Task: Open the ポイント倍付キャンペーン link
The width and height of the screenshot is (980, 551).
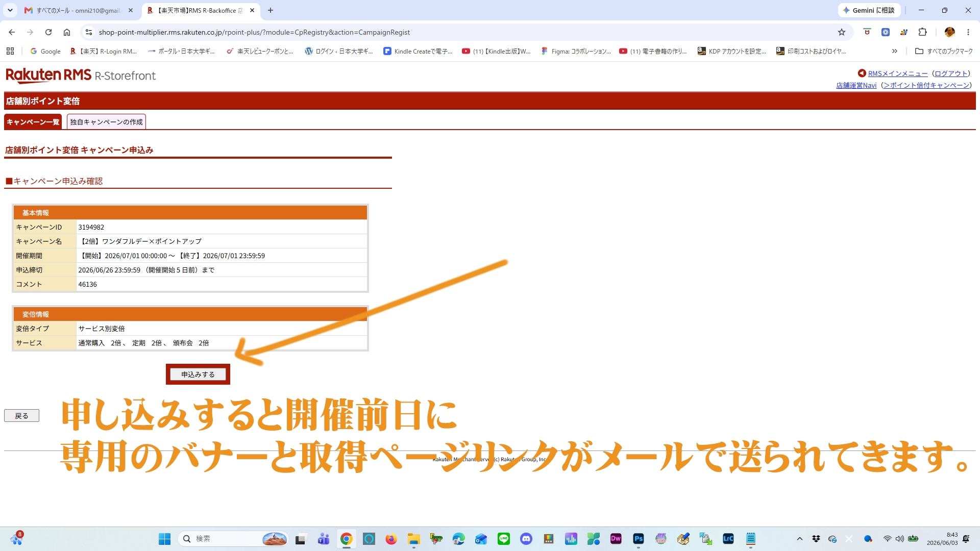Action: [x=926, y=85]
